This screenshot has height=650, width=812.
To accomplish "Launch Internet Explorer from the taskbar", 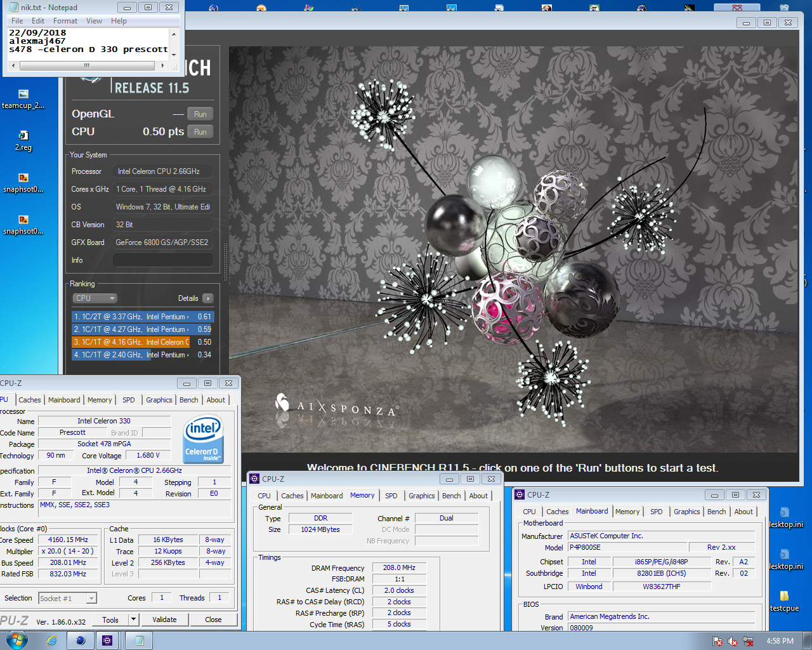I will [52, 640].
